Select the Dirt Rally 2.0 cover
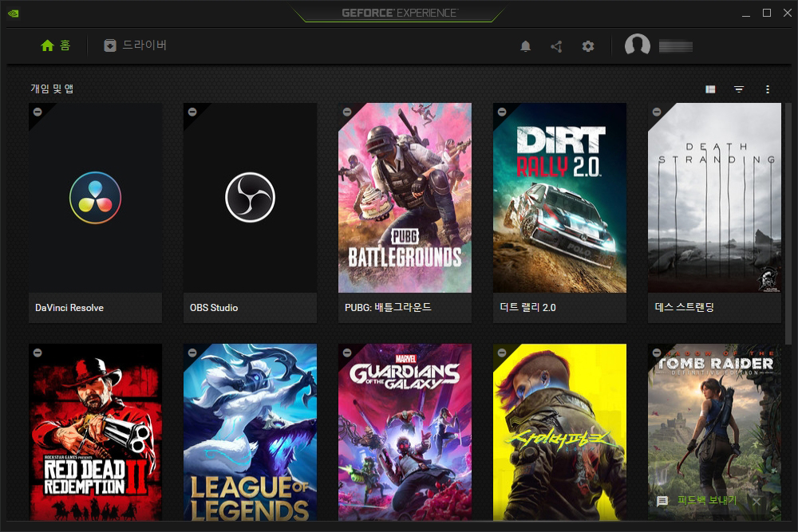 click(559, 198)
